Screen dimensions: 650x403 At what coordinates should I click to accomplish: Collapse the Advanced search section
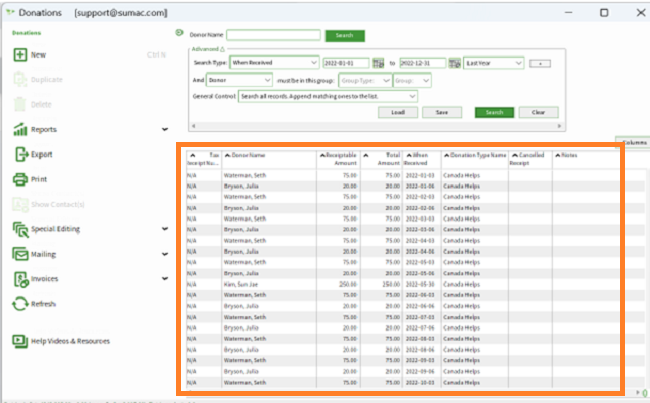pyautogui.click(x=208, y=49)
